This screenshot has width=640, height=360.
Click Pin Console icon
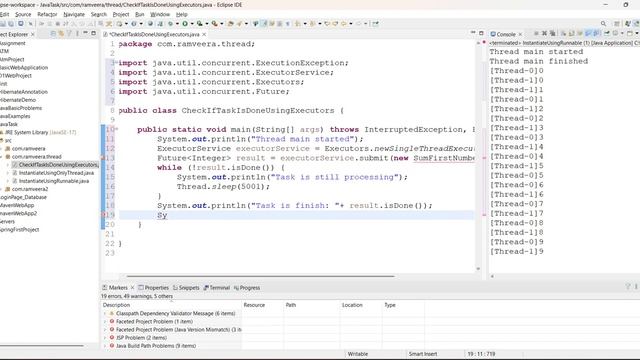tap(607, 33)
